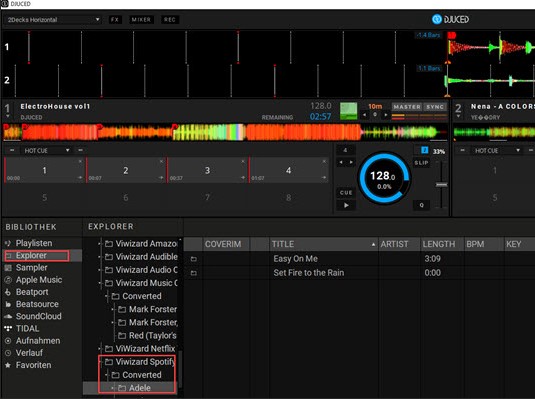Select the track Easy On Me
The width and height of the screenshot is (535, 399).
tap(295, 259)
